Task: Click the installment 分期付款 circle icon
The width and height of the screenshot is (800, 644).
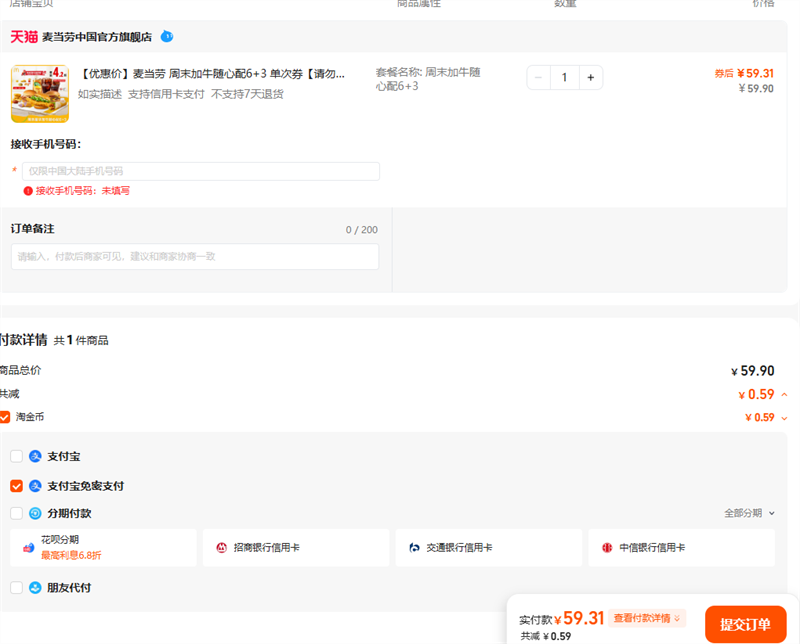Action: [x=35, y=513]
